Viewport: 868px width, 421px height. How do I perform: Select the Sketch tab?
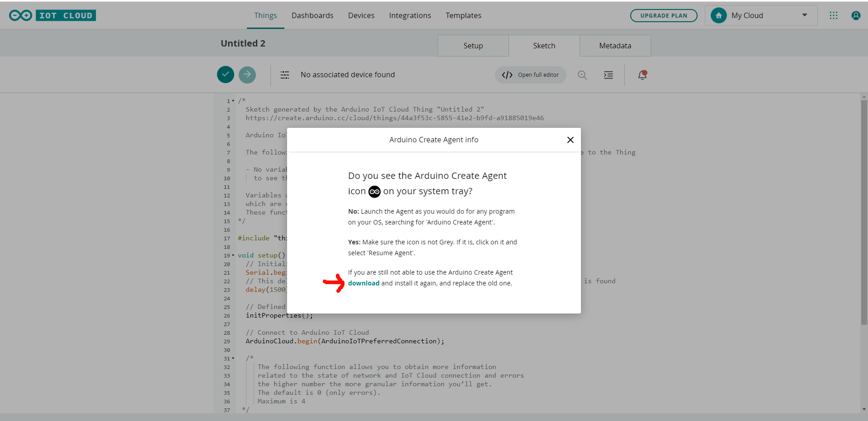click(x=544, y=46)
